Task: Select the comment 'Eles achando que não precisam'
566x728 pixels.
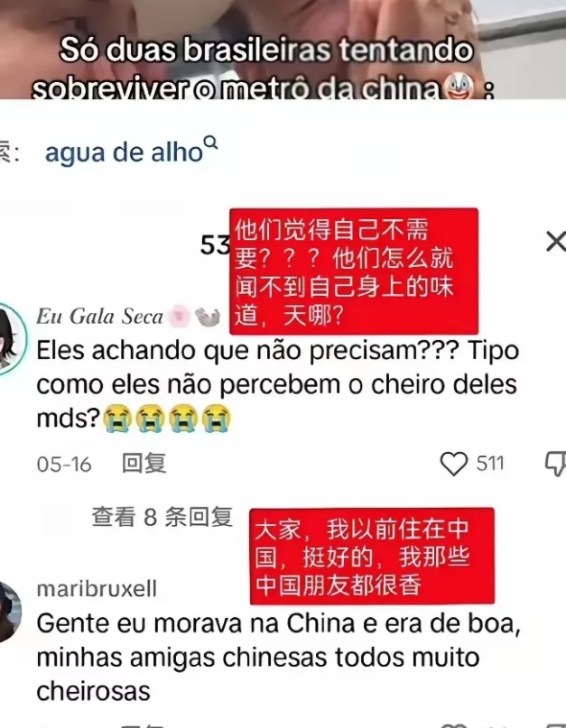Action: pos(277,384)
